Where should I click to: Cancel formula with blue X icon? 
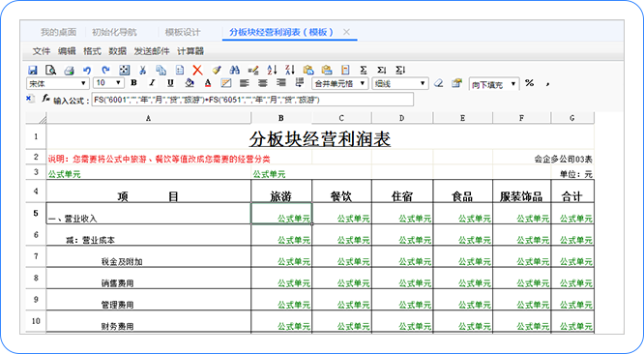click(x=30, y=99)
